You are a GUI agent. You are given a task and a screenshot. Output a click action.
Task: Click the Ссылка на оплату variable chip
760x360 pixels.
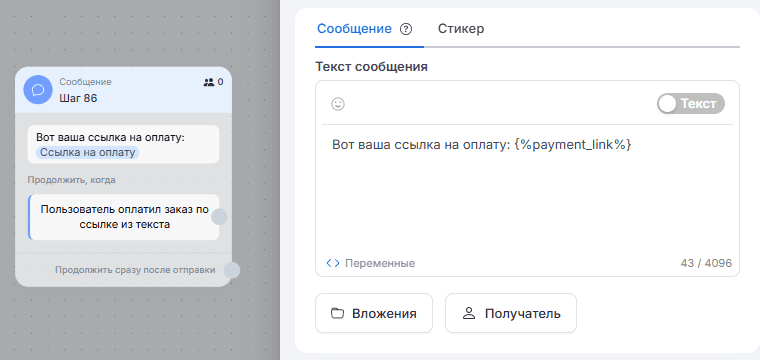point(87,153)
